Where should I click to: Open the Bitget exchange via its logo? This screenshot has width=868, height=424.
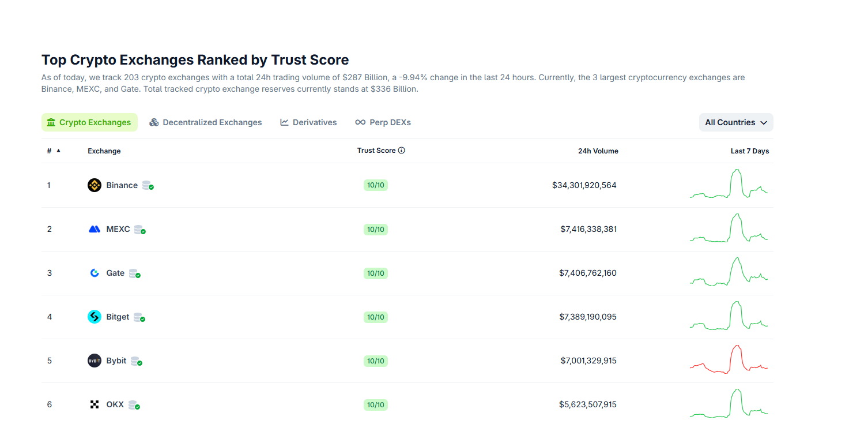[94, 317]
